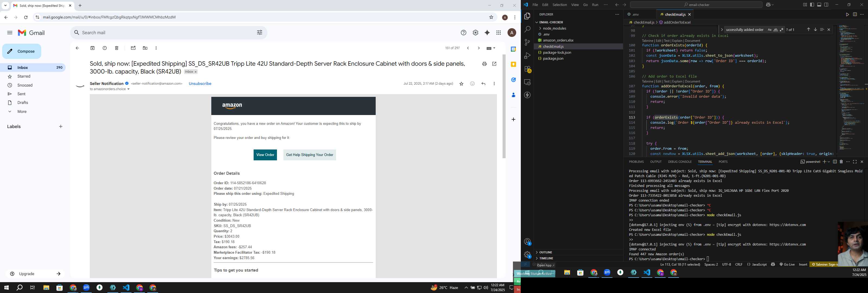868x293 pixels.
Task: Click Gmail message vertical scrollbar
Action: pos(504,106)
